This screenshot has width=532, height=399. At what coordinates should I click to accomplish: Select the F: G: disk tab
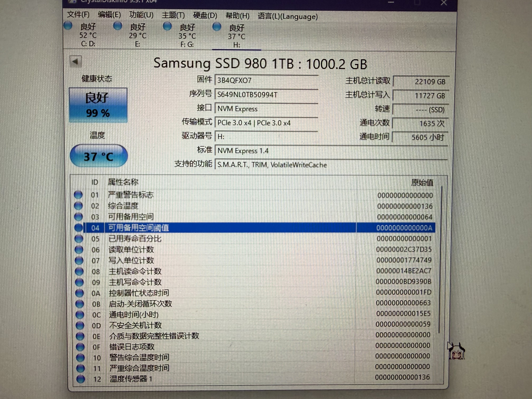point(187,36)
